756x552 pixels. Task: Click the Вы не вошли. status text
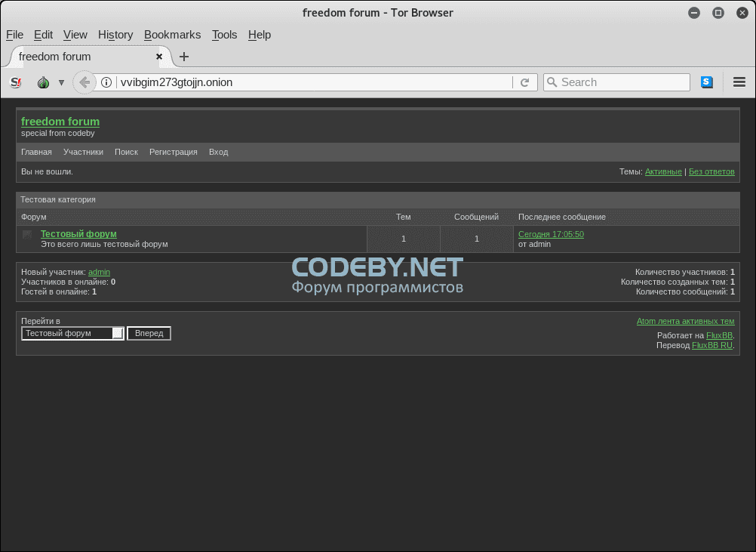click(48, 171)
